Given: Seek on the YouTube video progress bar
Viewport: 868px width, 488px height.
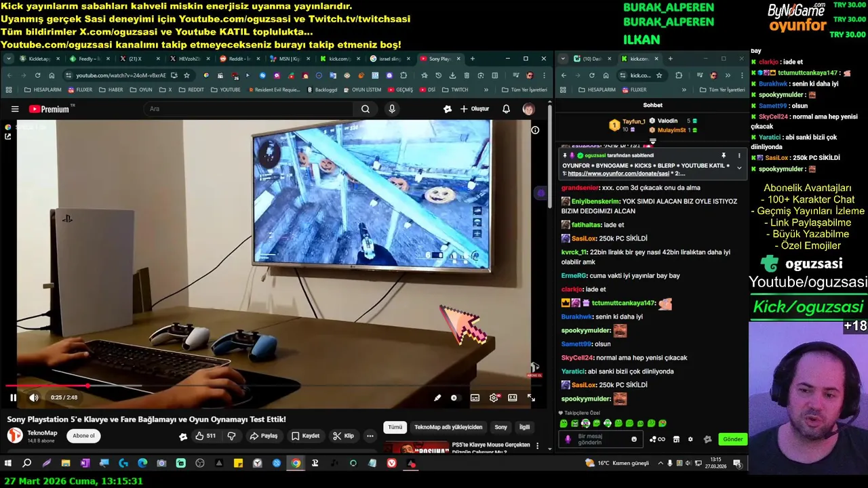Looking at the screenshot, I should coord(273,386).
